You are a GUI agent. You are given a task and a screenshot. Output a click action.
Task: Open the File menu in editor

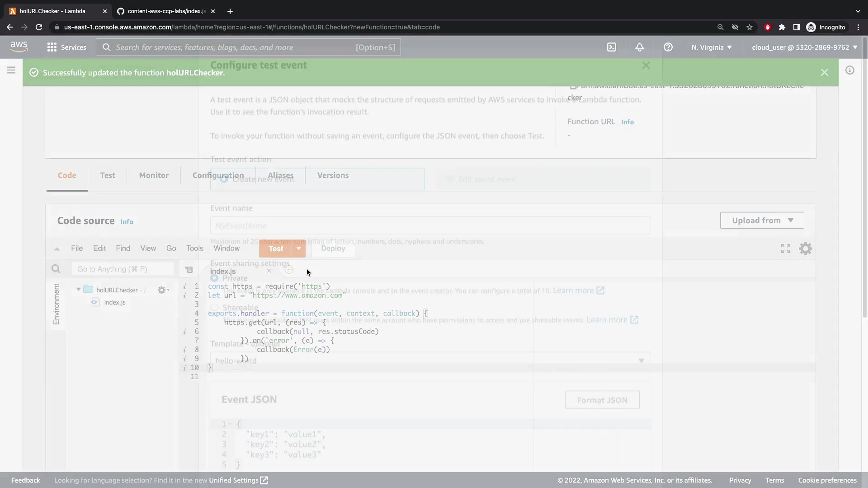(76, 249)
